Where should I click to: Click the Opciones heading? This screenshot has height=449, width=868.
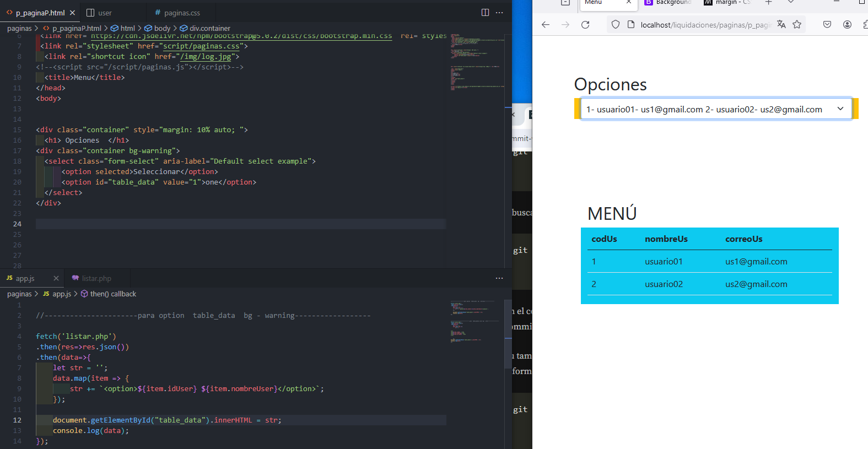pyautogui.click(x=611, y=84)
